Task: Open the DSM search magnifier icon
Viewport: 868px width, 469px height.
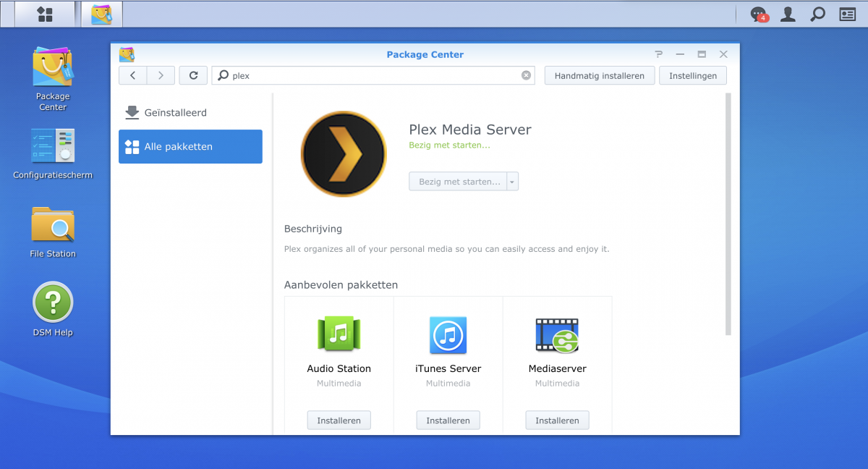Action: click(x=817, y=14)
